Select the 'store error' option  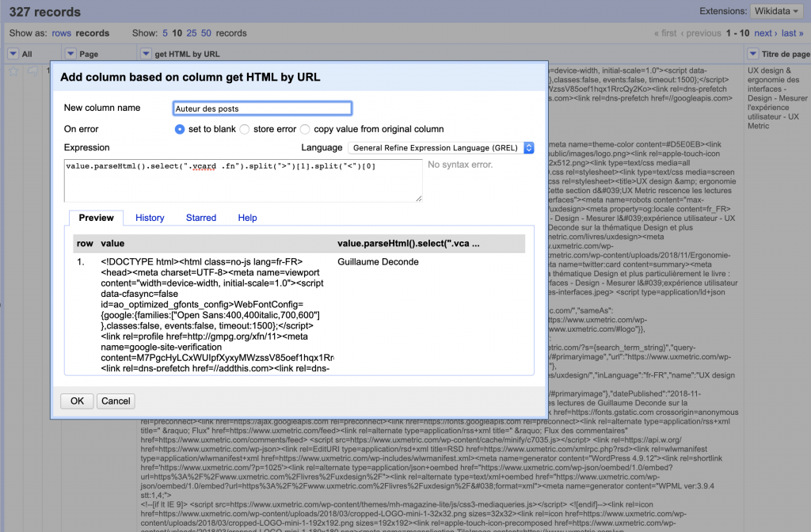[x=245, y=129]
